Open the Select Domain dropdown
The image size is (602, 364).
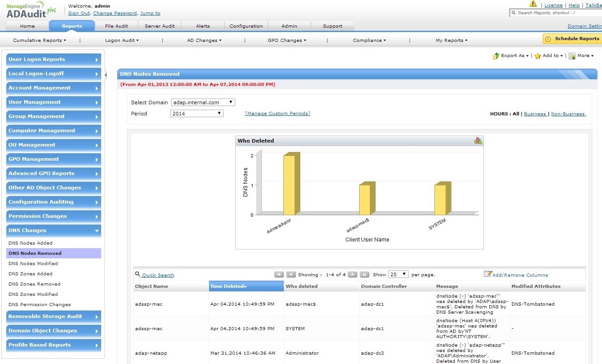tap(203, 102)
